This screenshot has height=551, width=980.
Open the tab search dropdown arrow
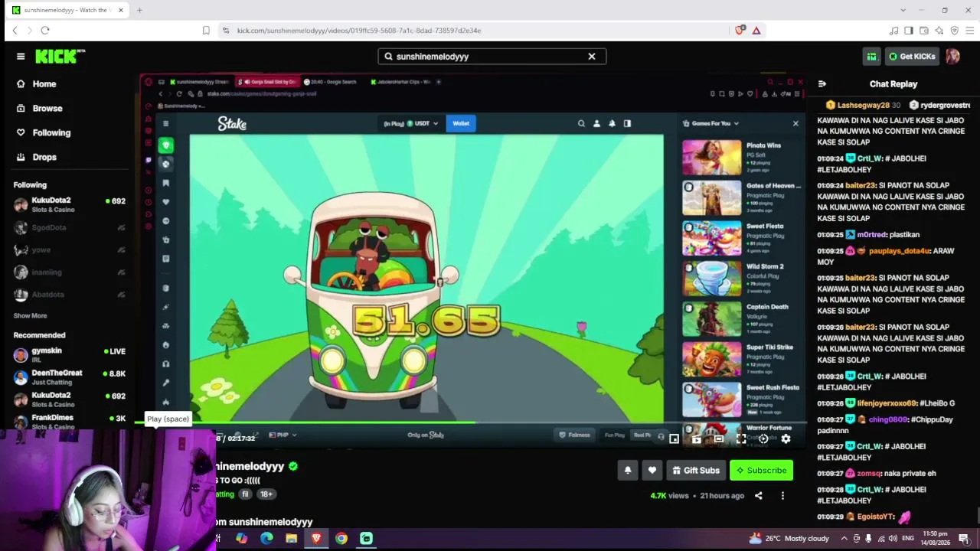[903, 10]
